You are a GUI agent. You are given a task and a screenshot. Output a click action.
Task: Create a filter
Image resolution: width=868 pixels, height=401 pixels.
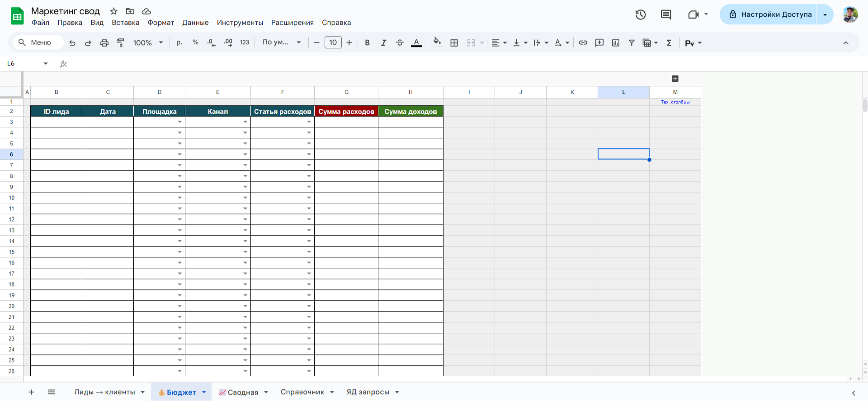click(632, 42)
